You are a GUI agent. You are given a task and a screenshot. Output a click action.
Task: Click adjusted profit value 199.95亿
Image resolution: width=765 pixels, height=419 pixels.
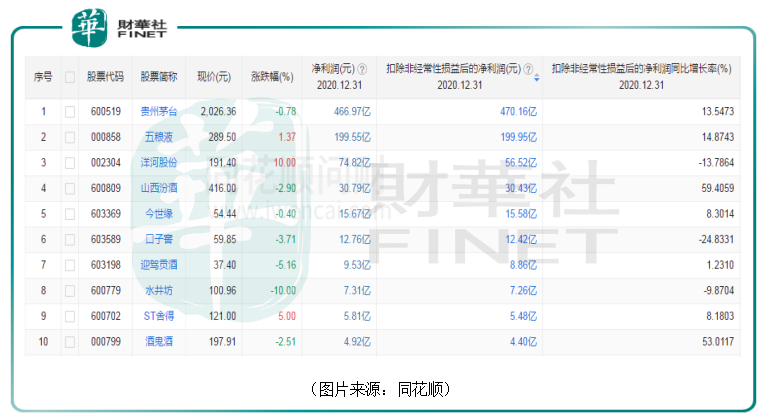click(518, 137)
